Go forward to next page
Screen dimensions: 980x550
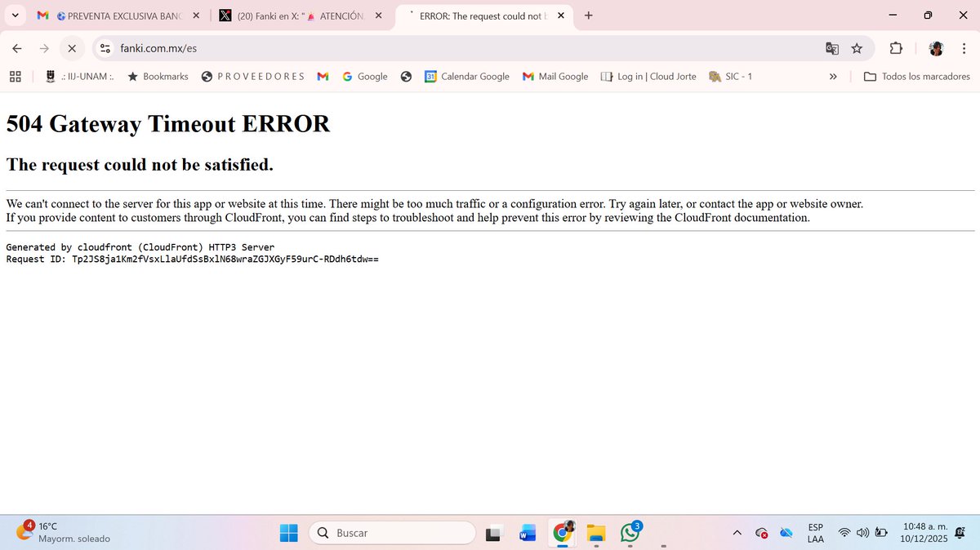(x=44, y=49)
